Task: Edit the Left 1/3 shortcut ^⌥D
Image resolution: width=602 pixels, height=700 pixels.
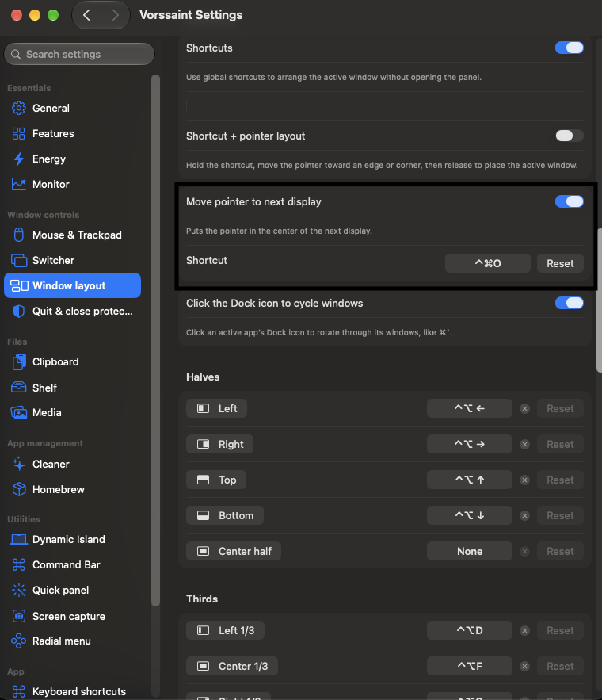Action: 470,630
